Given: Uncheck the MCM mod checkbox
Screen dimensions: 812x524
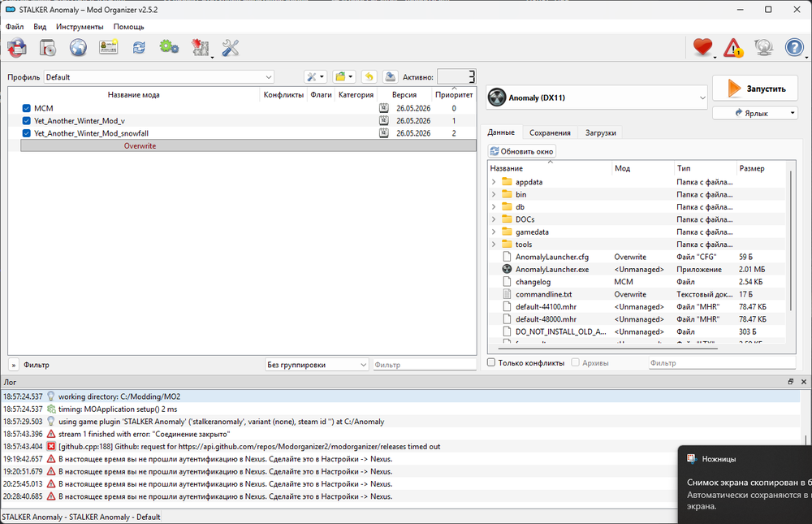Looking at the screenshot, I should click(x=27, y=108).
